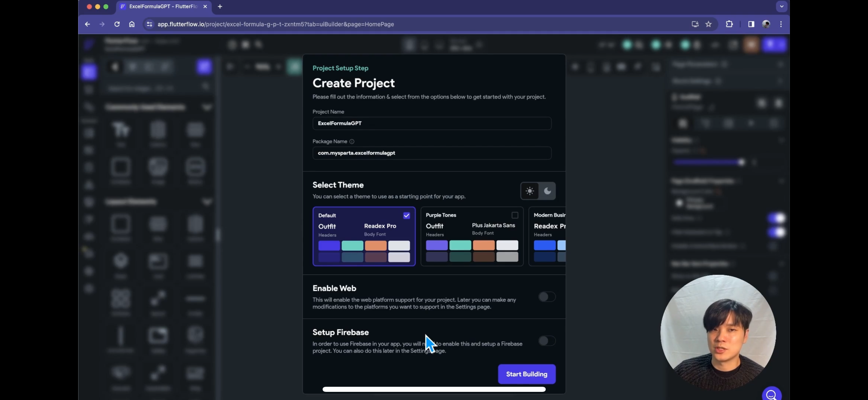Bookmark this page with the star icon
The image size is (868, 400).
point(708,24)
